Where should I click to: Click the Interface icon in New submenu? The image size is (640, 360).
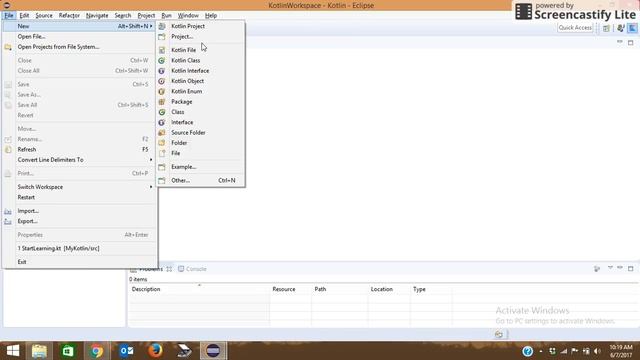point(162,122)
